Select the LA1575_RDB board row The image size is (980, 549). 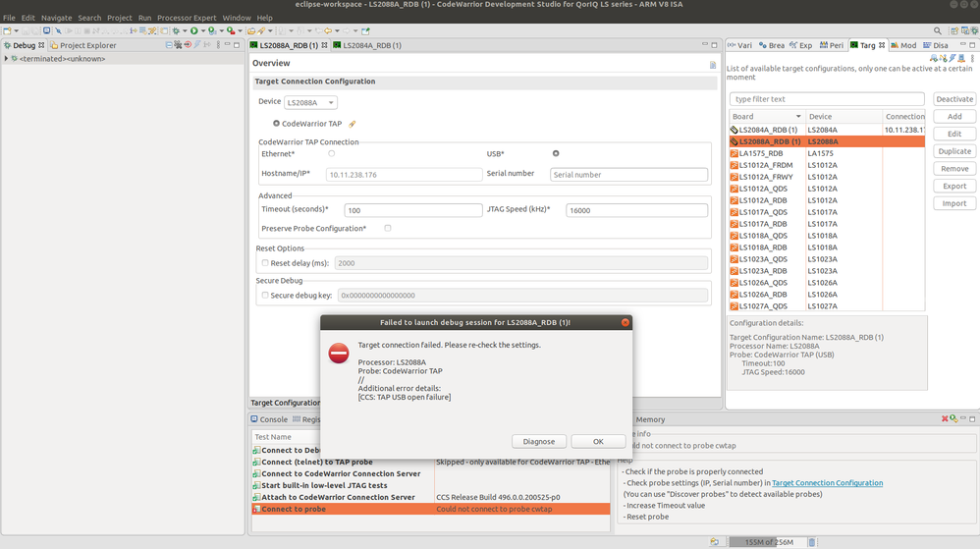point(826,153)
